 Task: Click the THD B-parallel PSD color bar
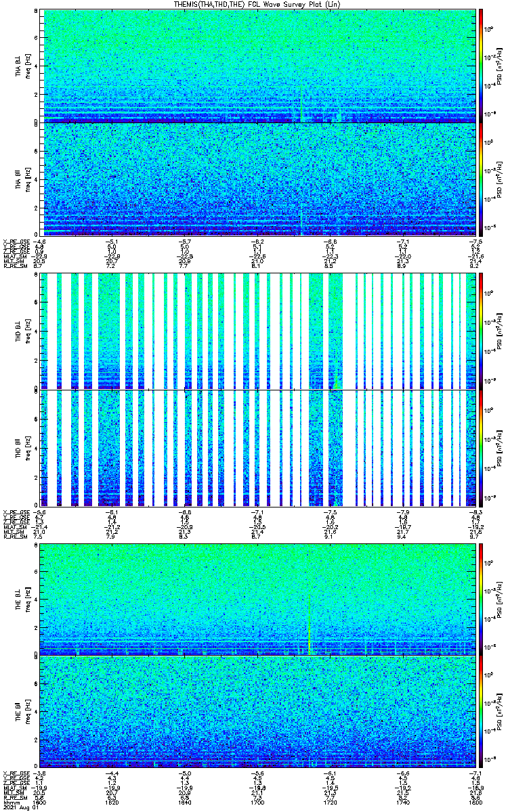click(481, 447)
